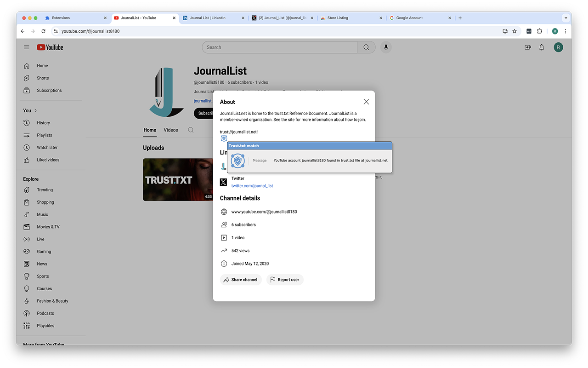Open a new browser tab

(x=460, y=18)
